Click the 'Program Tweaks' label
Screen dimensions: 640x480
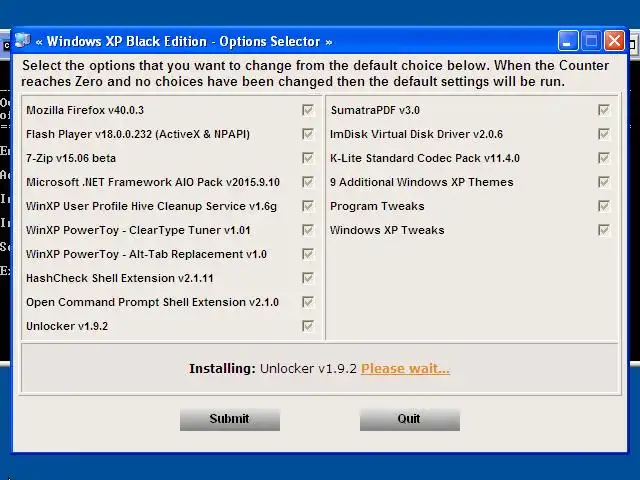pos(377,206)
